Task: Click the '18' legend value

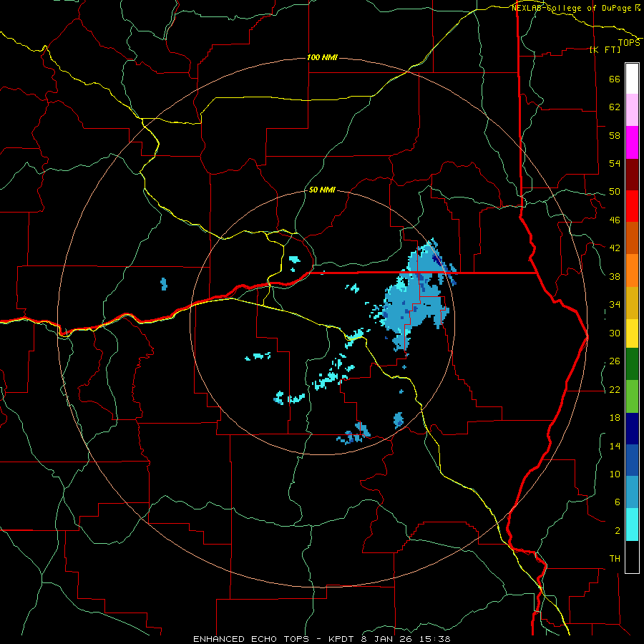Action: 615,418
